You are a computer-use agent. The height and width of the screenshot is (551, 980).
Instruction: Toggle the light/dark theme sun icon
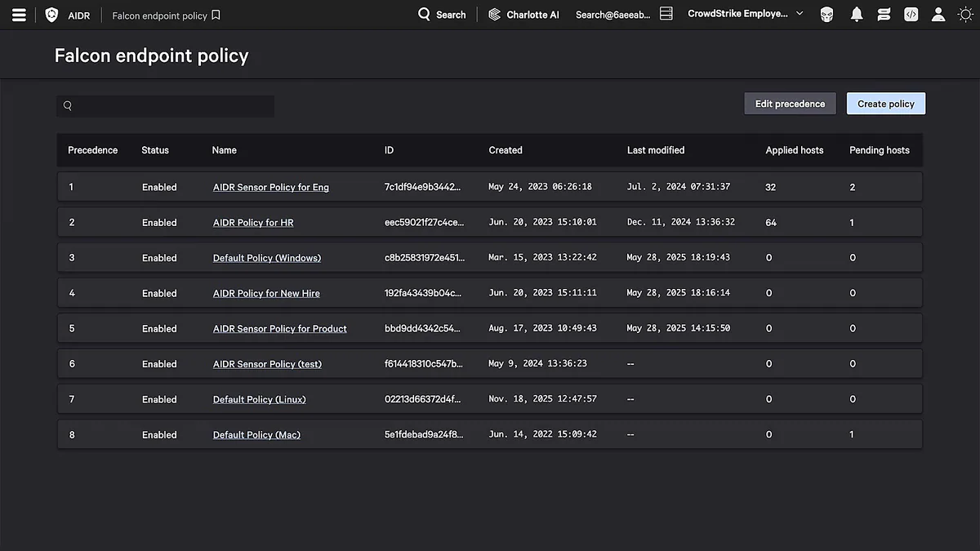(x=965, y=14)
